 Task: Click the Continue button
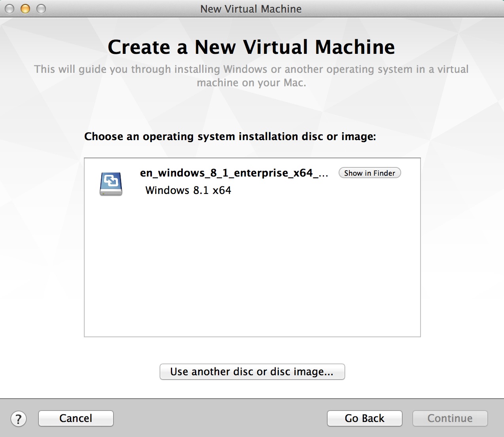450,418
